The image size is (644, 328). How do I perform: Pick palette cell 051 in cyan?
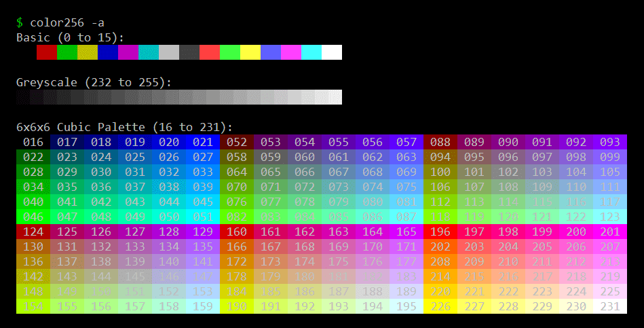203,217
